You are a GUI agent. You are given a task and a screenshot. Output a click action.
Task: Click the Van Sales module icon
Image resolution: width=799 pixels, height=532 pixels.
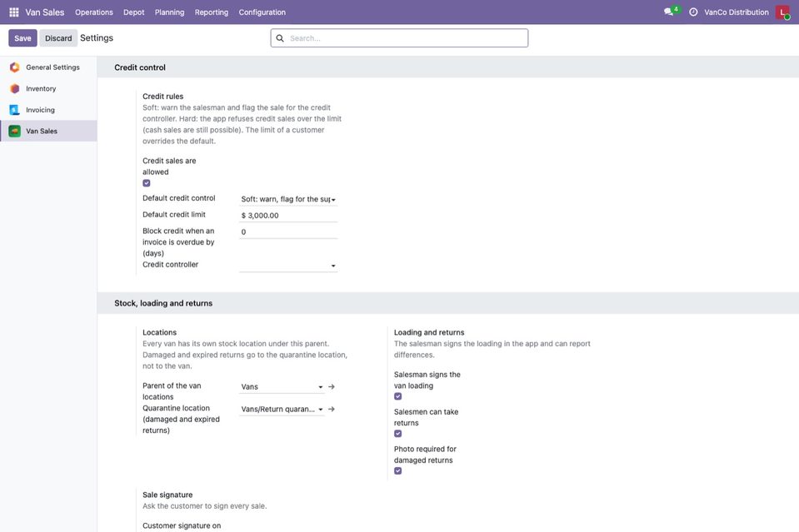[15, 132]
